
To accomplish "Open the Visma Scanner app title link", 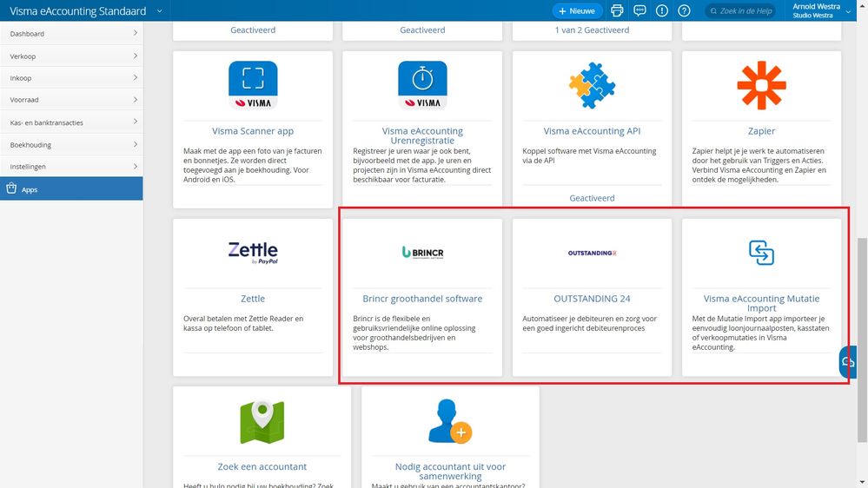I will 253,131.
